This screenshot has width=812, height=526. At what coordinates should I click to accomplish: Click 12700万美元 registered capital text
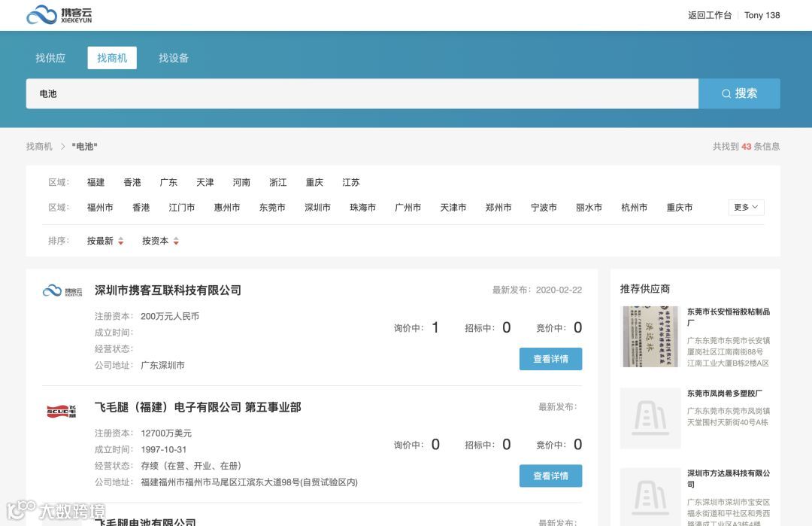click(166, 433)
